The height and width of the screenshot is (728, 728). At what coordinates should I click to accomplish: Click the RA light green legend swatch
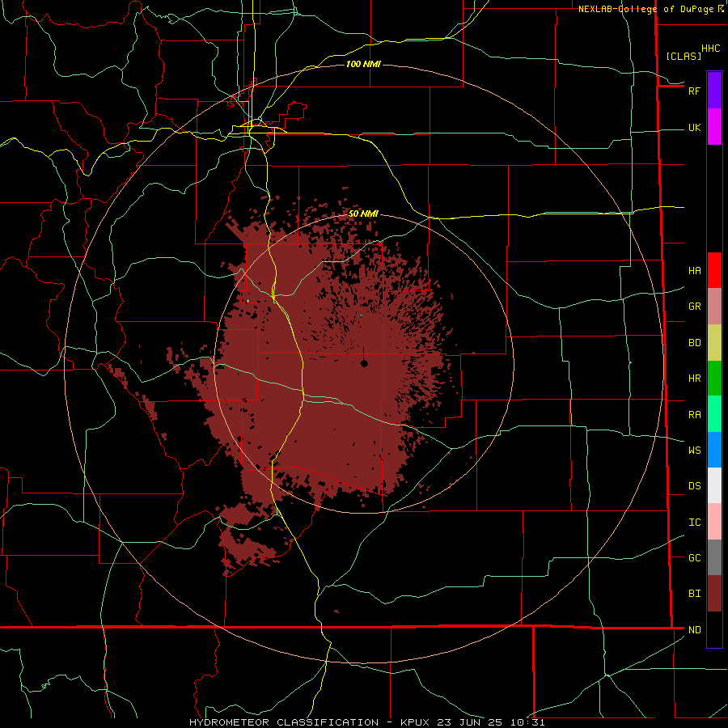point(714,414)
